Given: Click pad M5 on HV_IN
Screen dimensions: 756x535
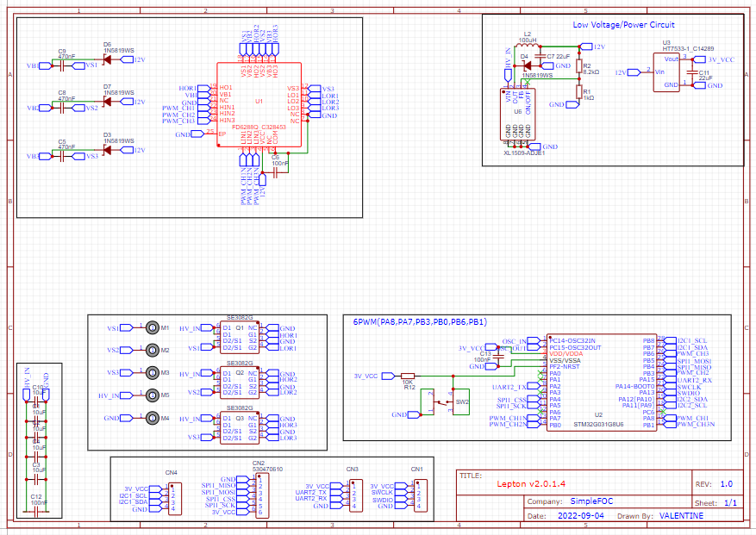Looking at the screenshot, I should click(153, 395).
